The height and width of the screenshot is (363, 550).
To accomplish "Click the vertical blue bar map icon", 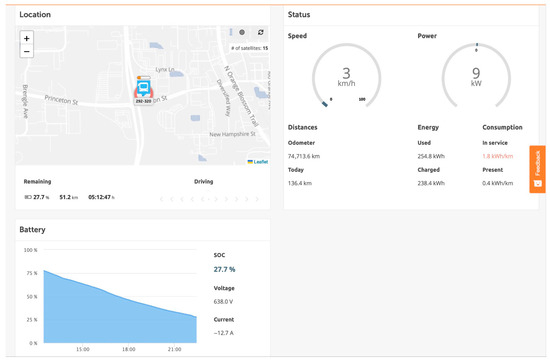I will tap(230, 32).
